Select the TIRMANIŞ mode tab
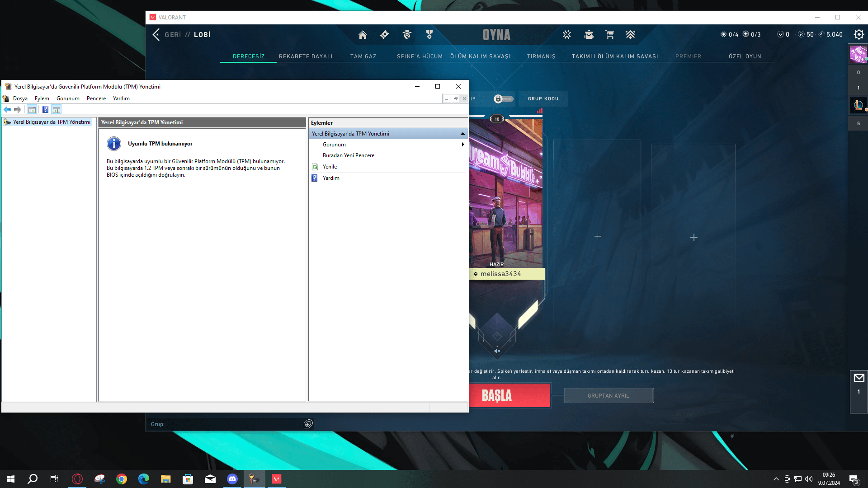 click(x=541, y=56)
